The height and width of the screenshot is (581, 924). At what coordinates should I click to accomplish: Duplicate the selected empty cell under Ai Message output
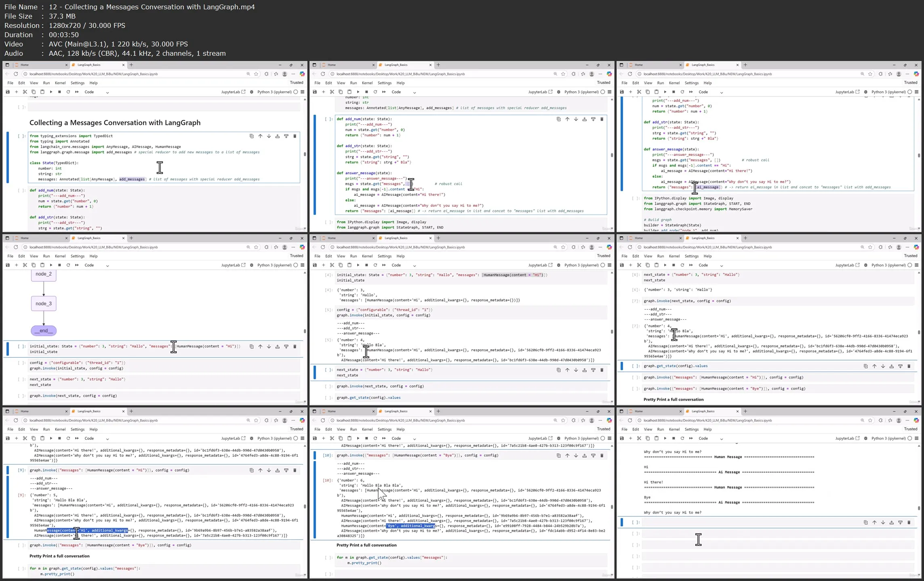[865, 522]
